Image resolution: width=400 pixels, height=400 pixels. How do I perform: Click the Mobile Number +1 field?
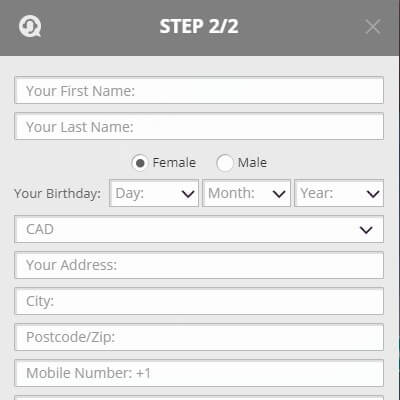click(x=199, y=373)
